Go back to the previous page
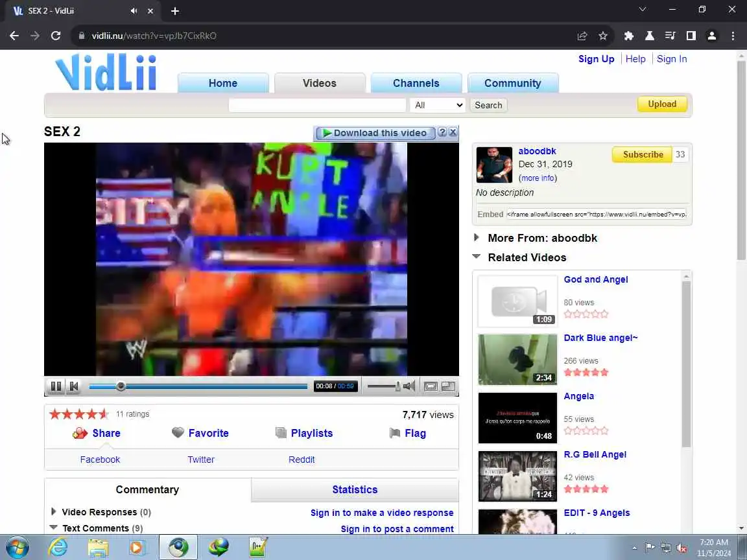 (x=14, y=36)
